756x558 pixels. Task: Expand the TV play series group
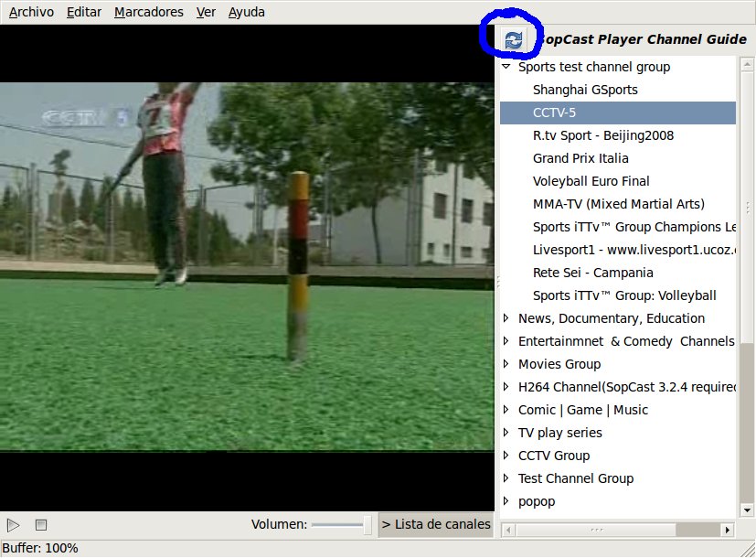click(506, 433)
